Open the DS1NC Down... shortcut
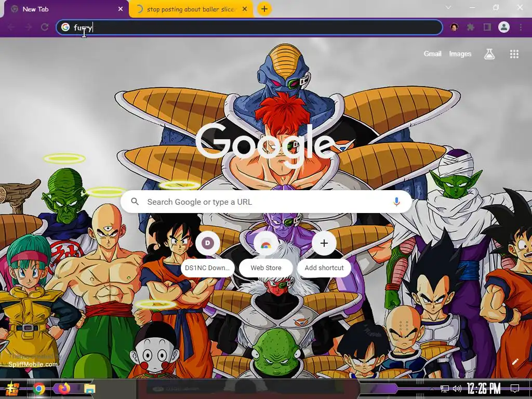The height and width of the screenshot is (399, 532). click(x=207, y=255)
